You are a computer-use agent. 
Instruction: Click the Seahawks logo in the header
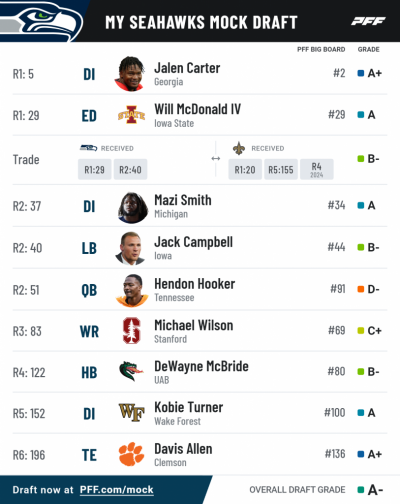(x=41, y=21)
